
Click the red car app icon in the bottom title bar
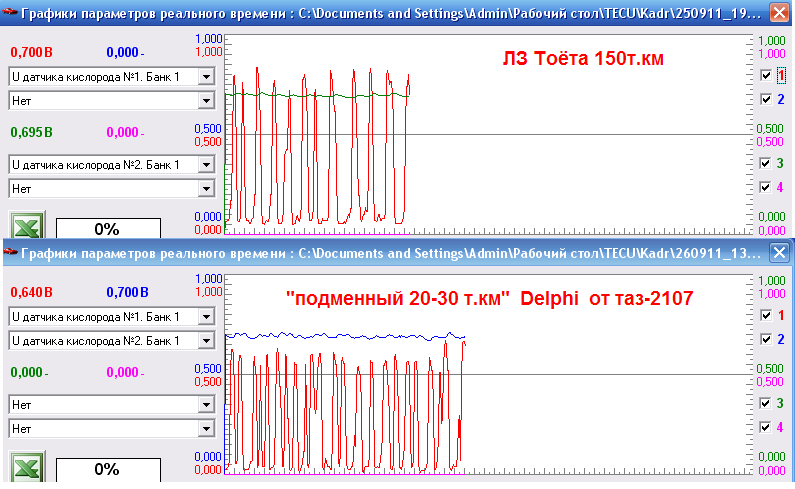pos(11,252)
